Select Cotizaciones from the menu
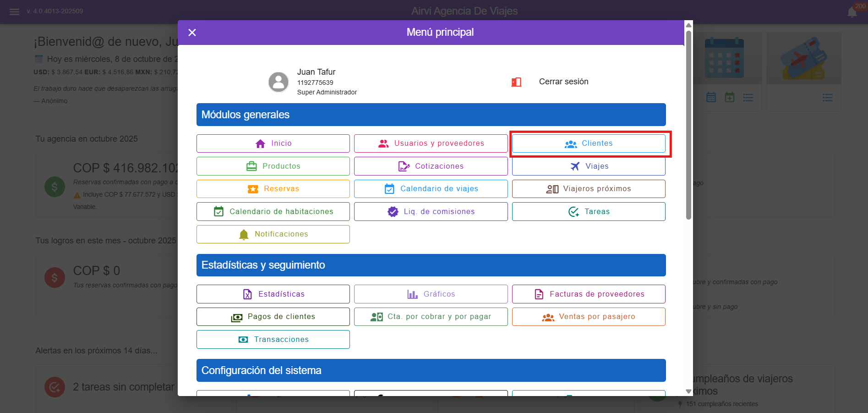The image size is (868, 413). point(431,166)
